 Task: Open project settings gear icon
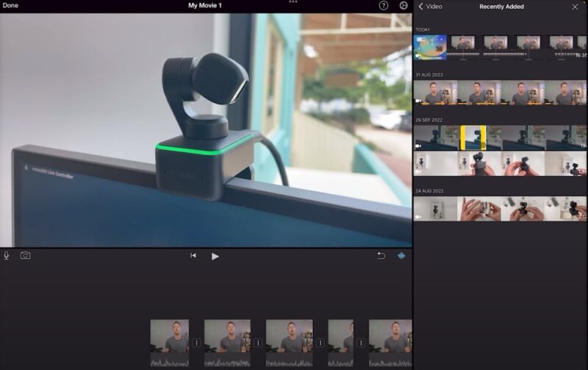[404, 6]
